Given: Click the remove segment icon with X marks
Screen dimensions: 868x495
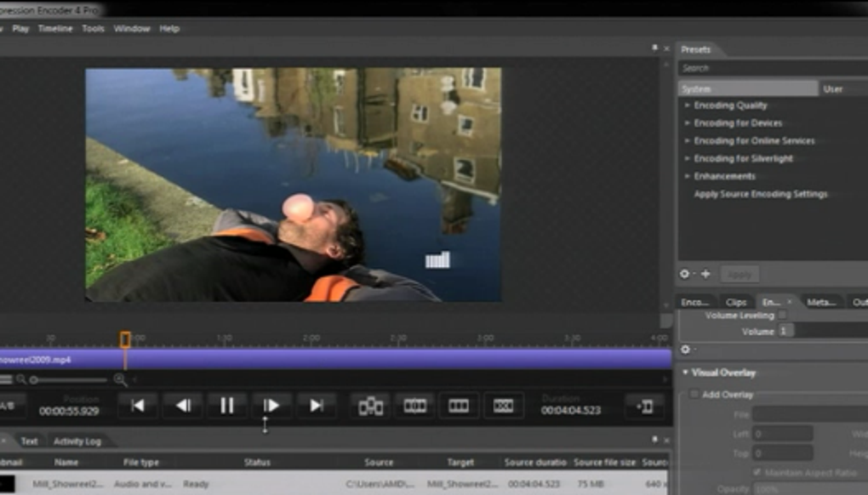Looking at the screenshot, I should [503, 407].
